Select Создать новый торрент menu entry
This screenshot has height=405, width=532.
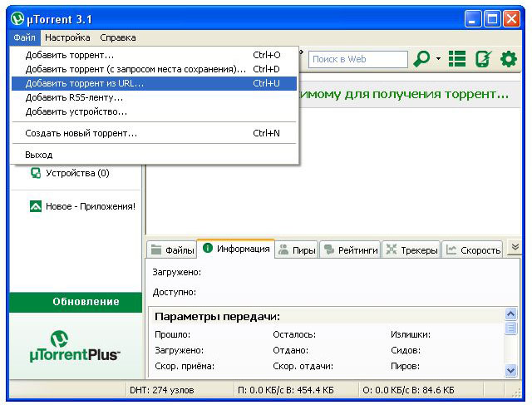[x=81, y=133]
